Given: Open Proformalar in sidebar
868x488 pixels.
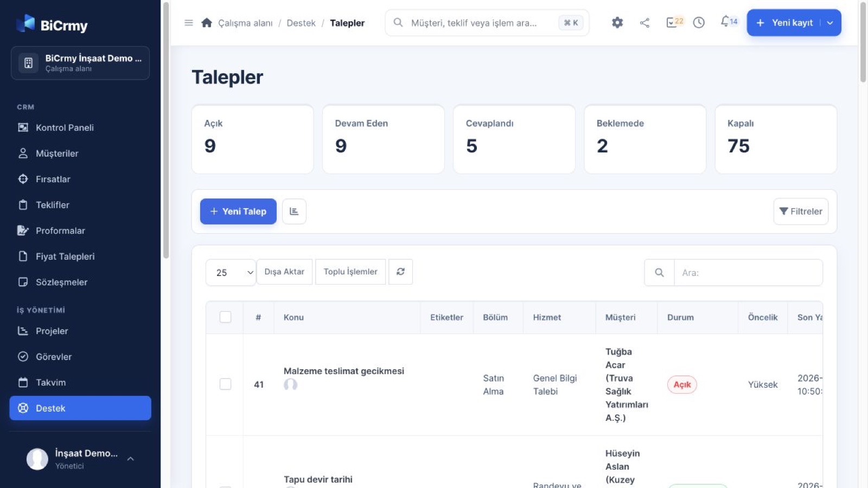Looking at the screenshot, I should click(80, 230).
